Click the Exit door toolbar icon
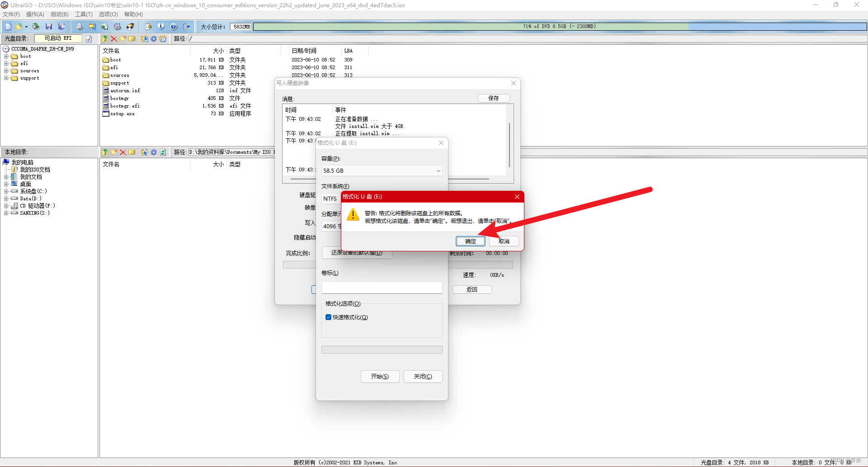 [x=186, y=27]
